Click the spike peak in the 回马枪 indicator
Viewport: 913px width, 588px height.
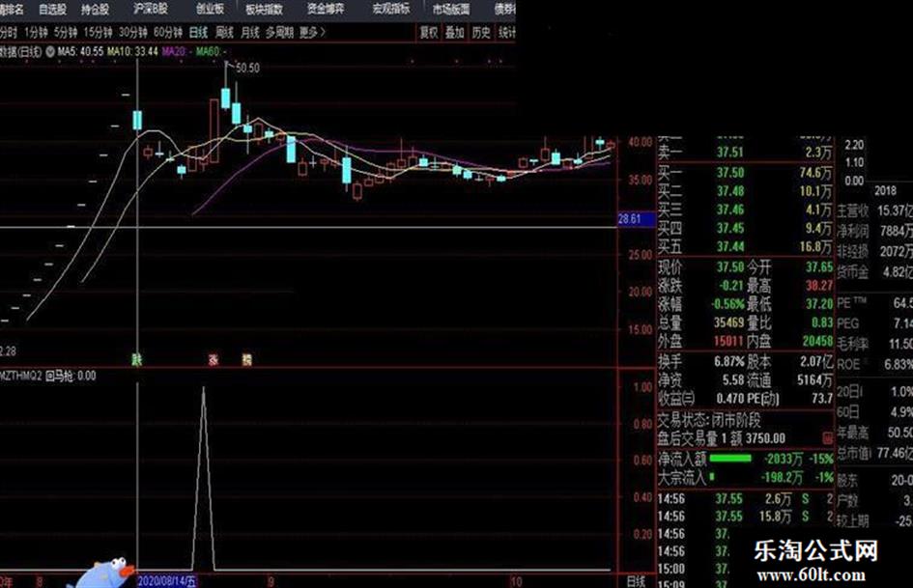point(203,388)
